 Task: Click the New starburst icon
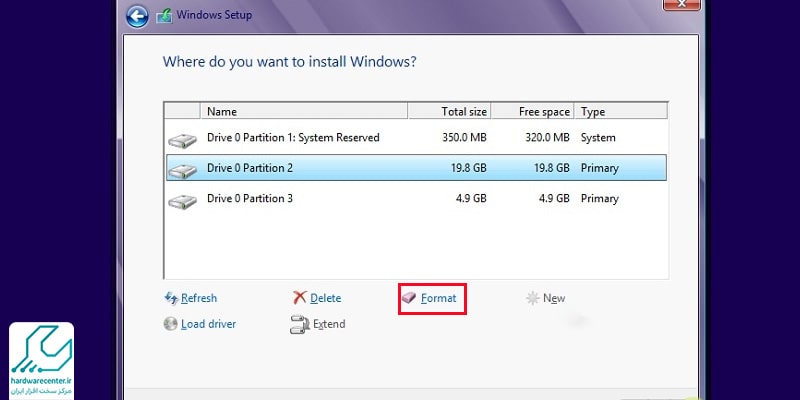pos(533,298)
